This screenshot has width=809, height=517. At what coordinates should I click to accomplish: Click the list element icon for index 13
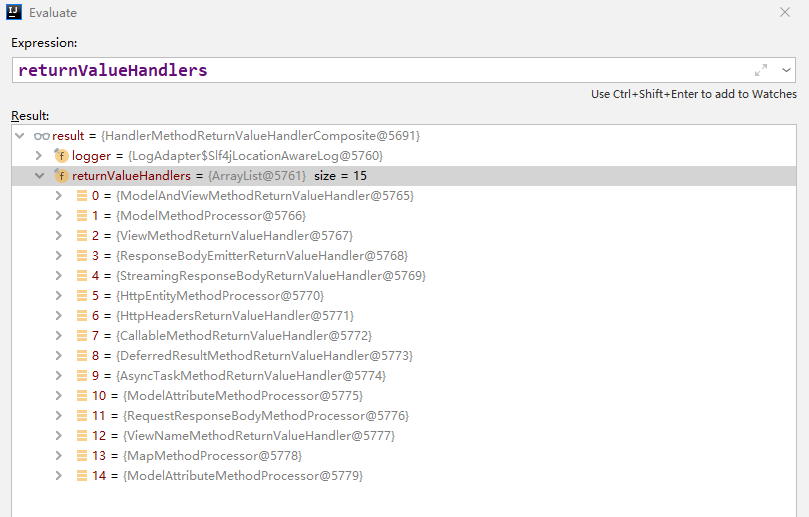click(x=82, y=456)
